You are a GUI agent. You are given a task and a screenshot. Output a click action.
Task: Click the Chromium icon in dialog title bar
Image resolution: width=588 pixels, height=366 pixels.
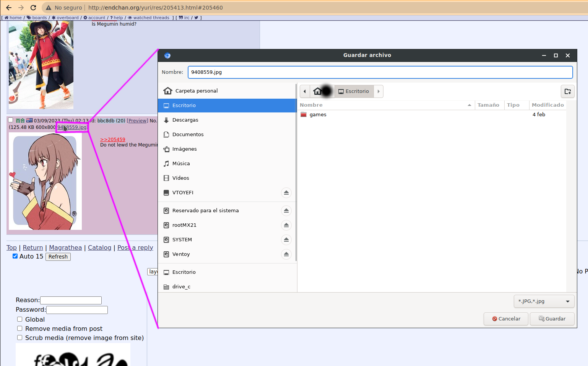click(167, 55)
